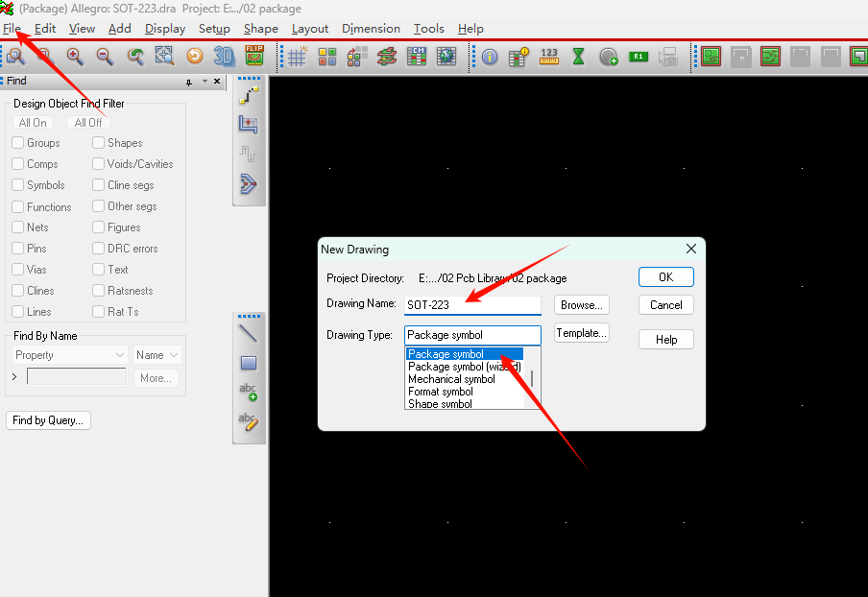Click the green hourglass icon
This screenshot has height=597, width=868.
pos(578,57)
